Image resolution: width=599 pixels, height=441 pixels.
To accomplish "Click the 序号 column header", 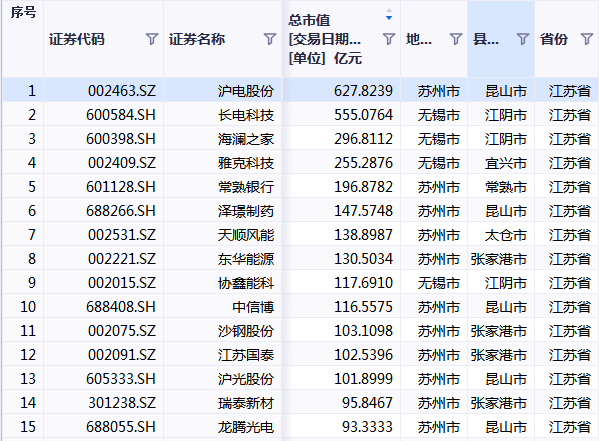I will (23, 13).
